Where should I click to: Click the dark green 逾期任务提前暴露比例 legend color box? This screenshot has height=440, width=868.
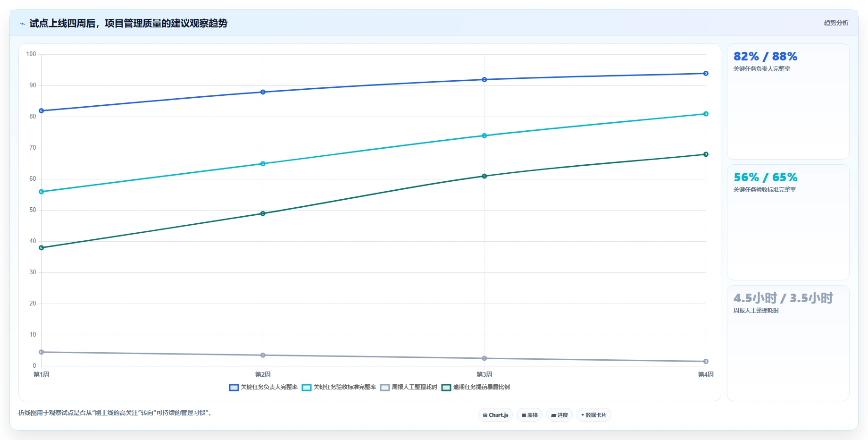tap(446, 388)
